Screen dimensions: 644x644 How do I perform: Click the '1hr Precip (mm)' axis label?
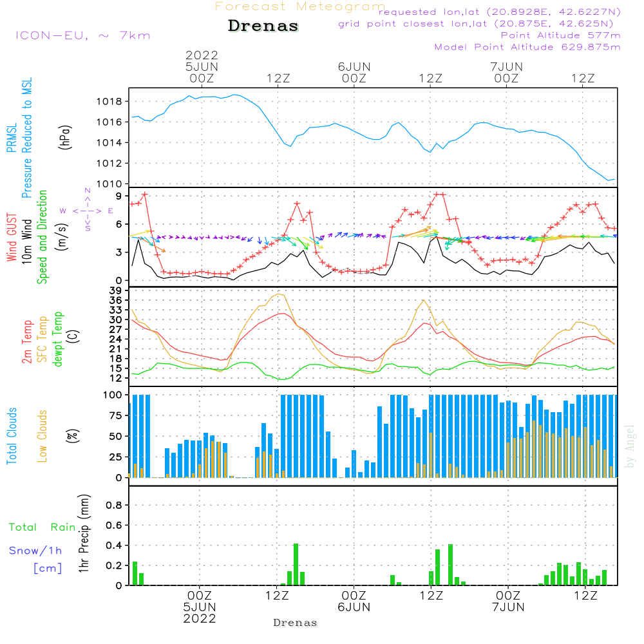(84, 533)
